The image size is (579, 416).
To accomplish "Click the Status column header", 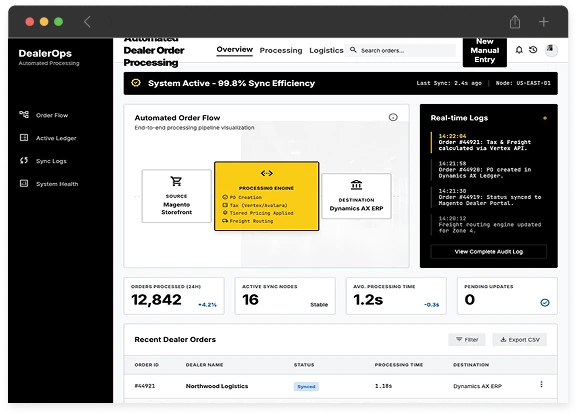I will 304,365.
